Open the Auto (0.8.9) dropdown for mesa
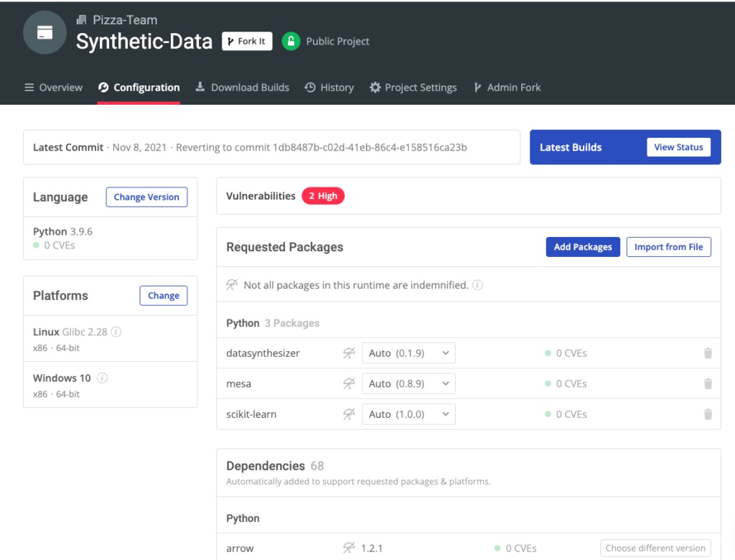735x560 pixels. (408, 383)
